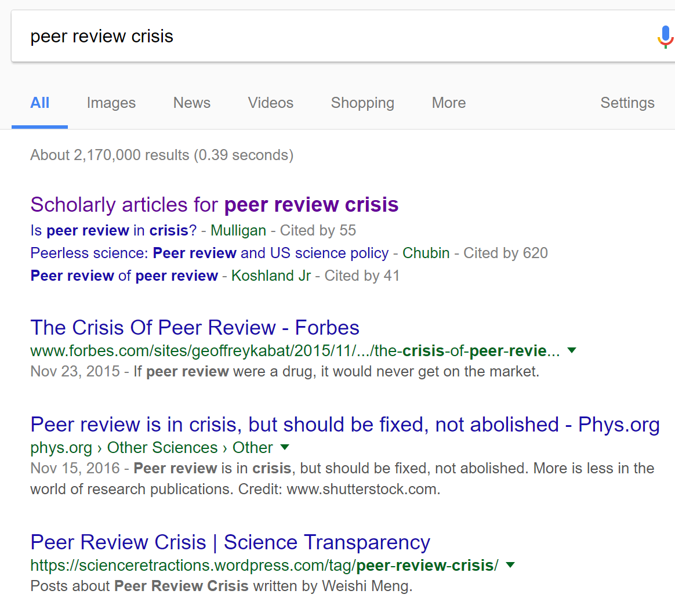The image size is (675, 616).
Task: Open 'Peer Review Crisis | Science Transparency' result
Action: pos(230,542)
